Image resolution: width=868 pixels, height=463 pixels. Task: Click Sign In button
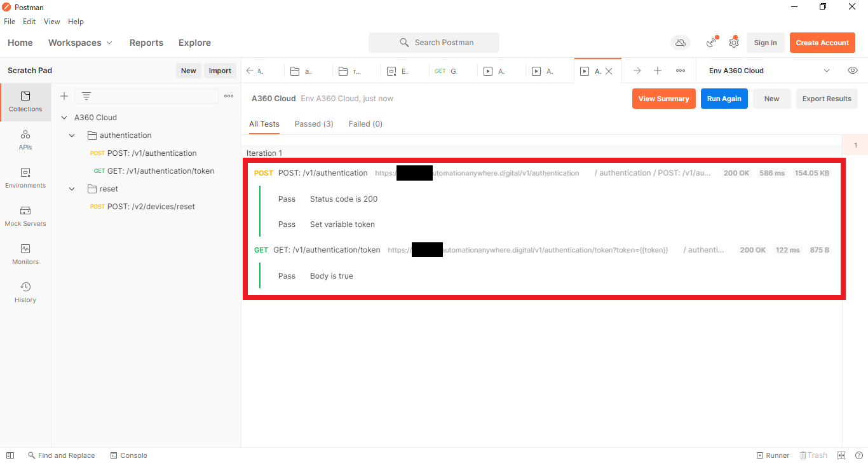(765, 43)
